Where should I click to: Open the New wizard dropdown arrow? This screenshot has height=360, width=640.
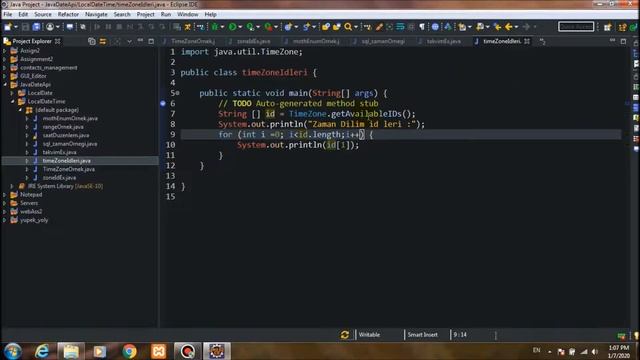tap(16, 27)
